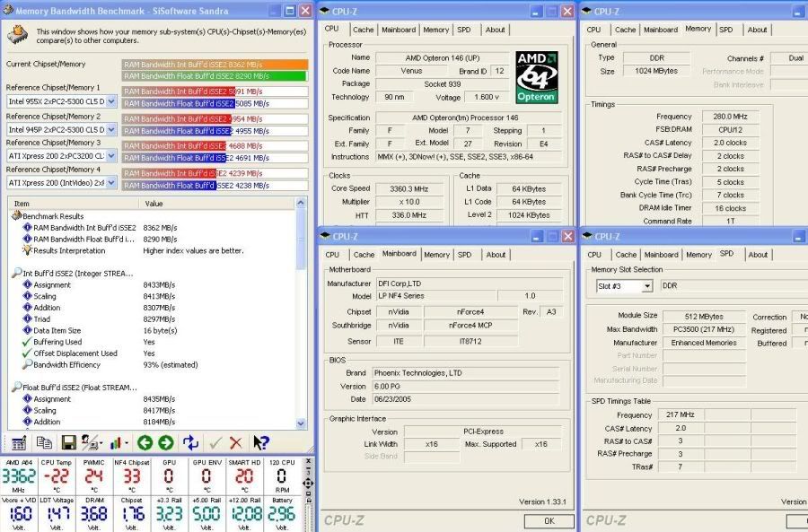Click the orange Current RAM Int bandwidth bar
Viewport: 808px width, 532px height.
[x=215, y=65]
